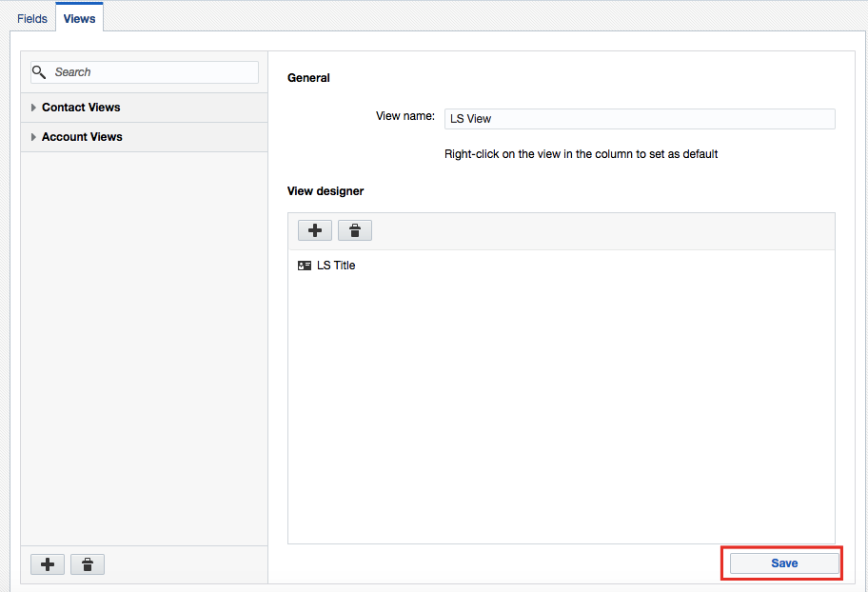
Task: Click the 'View name:' label
Action: 405,116
